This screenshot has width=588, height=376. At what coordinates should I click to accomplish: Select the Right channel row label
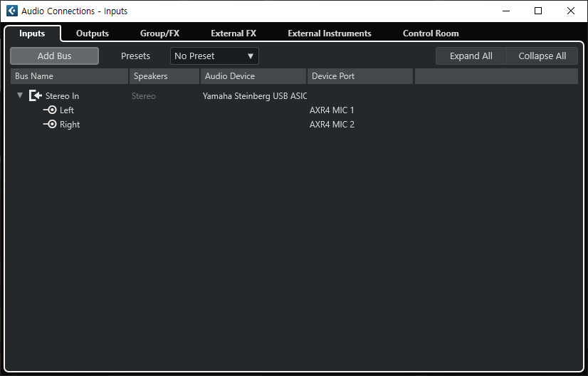[70, 125]
